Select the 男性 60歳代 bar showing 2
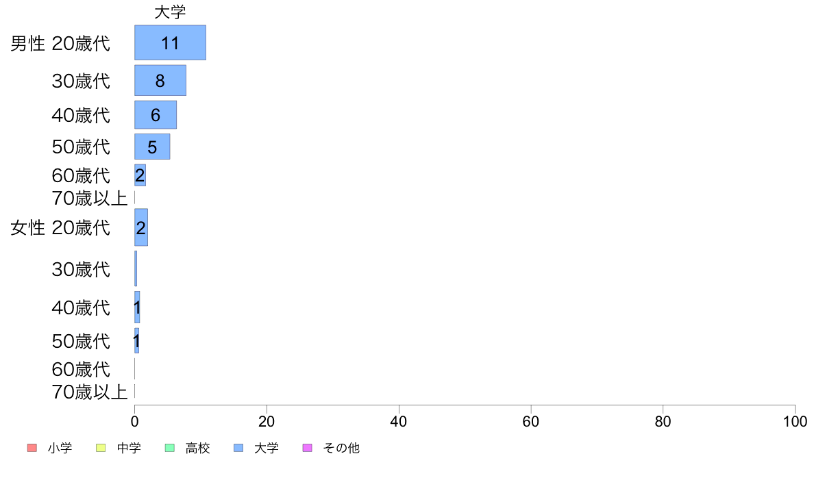Viewport: 814px width, 504px height. (x=140, y=175)
